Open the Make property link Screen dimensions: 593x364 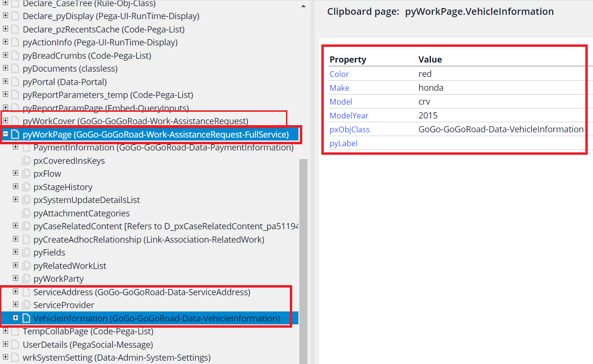pos(339,88)
